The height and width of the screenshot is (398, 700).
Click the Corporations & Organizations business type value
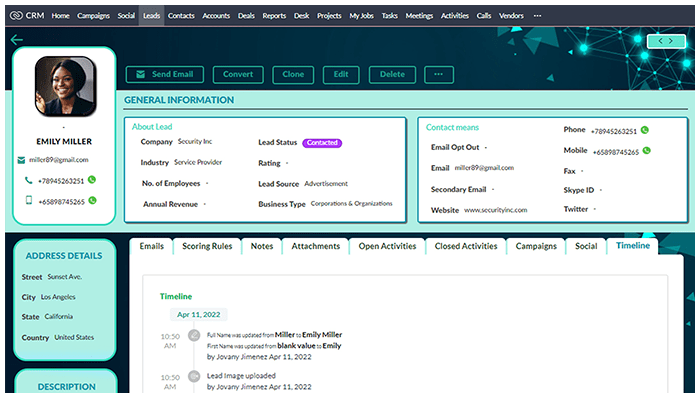(351, 203)
